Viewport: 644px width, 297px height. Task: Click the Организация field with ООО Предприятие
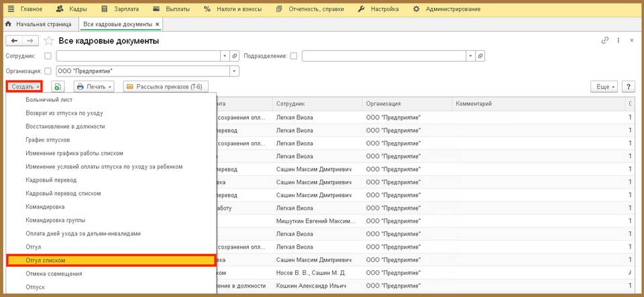(143, 71)
